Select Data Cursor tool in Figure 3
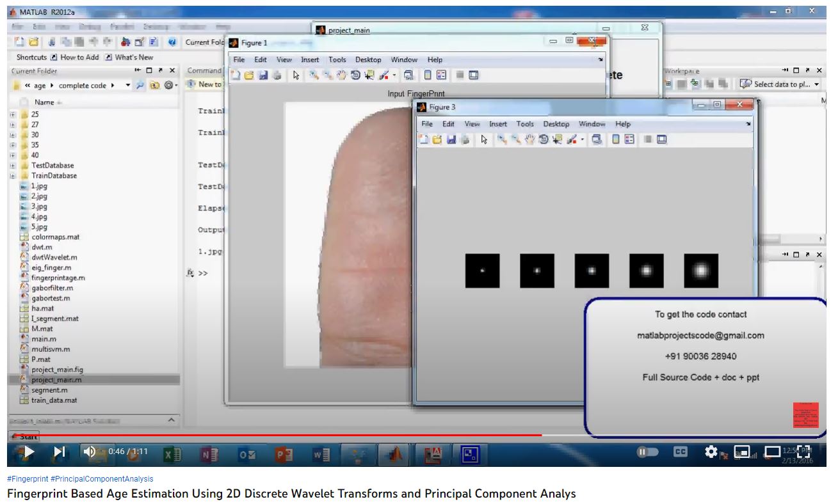831x504 pixels. pos(557,139)
